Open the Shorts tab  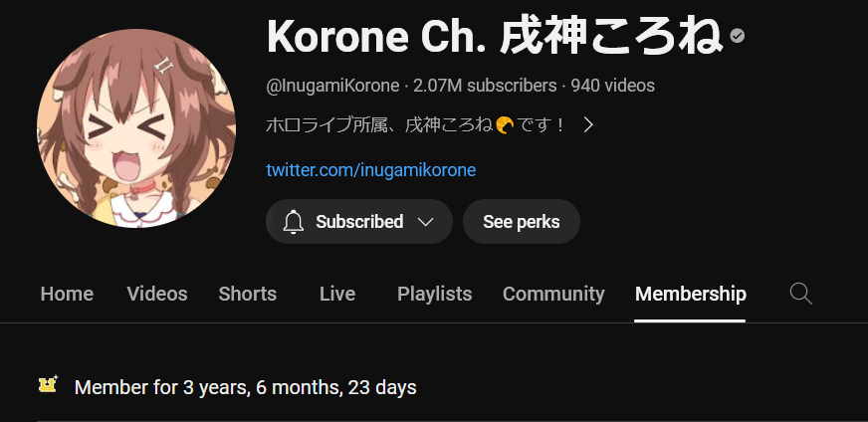pyautogui.click(x=248, y=294)
